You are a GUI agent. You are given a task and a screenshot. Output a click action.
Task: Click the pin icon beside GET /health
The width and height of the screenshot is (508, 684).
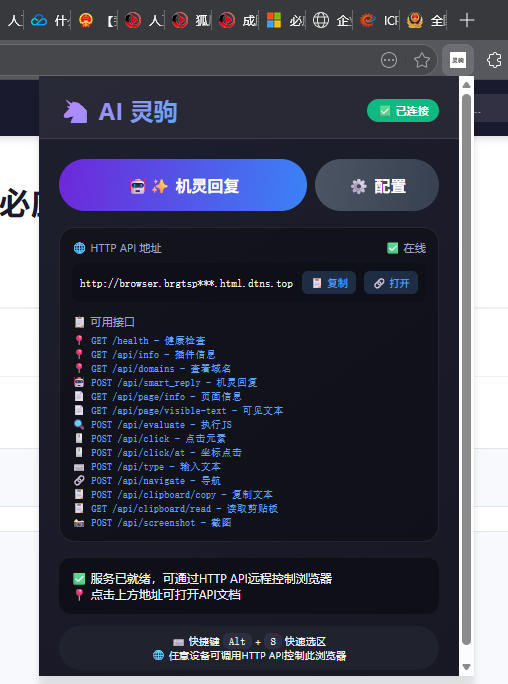[79, 340]
